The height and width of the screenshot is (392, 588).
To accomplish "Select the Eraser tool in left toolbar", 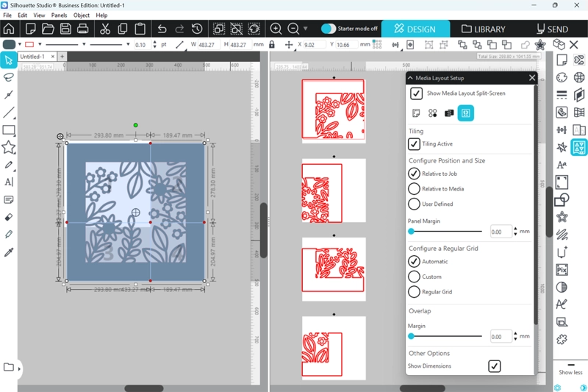I will [x=9, y=218].
